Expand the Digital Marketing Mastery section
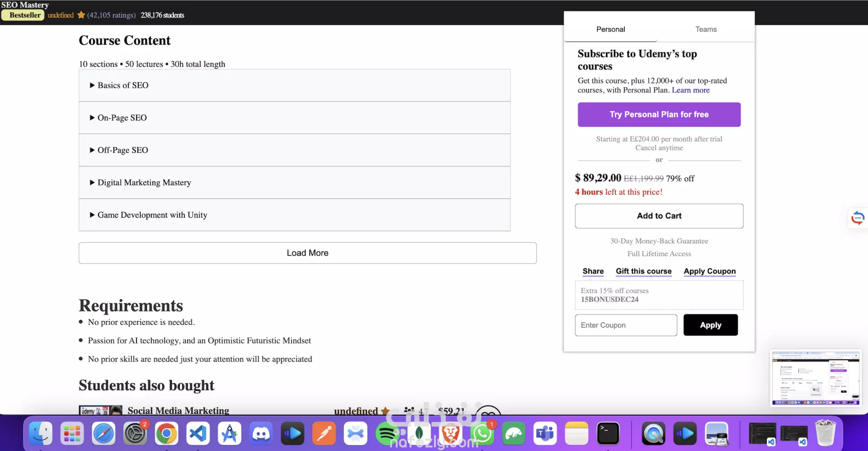This screenshot has width=868, height=451. [294, 183]
